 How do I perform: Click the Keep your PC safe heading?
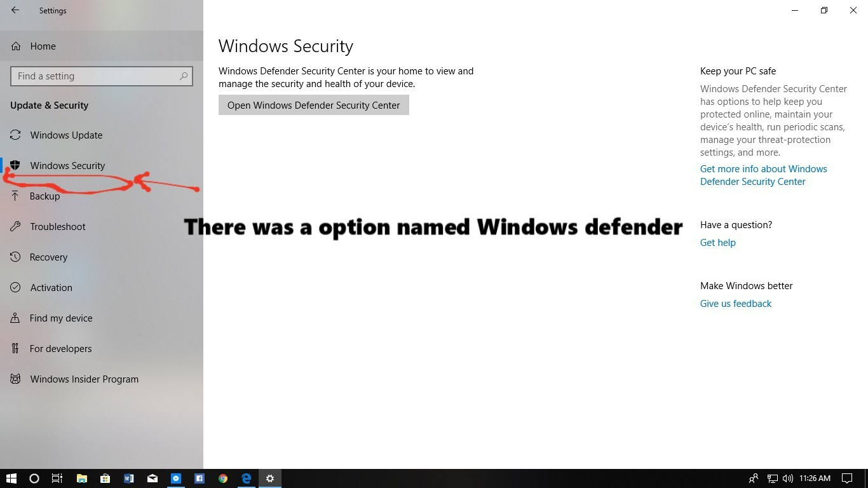tap(738, 71)
